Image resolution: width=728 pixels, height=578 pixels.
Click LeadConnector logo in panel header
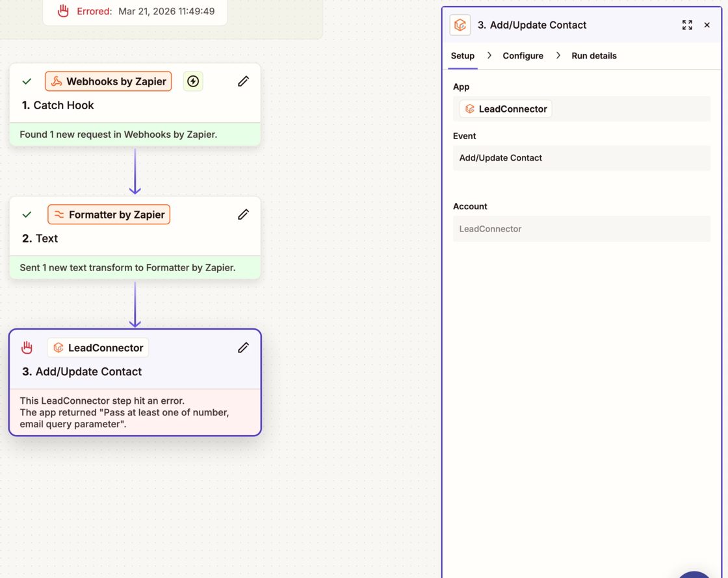click(460, 25)
